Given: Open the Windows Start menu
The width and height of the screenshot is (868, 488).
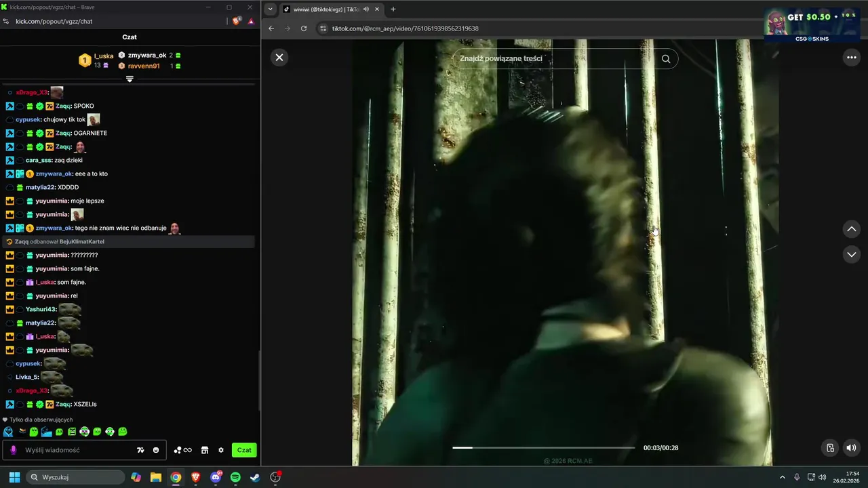Looking at the screenshot, I should click(14, 477).
